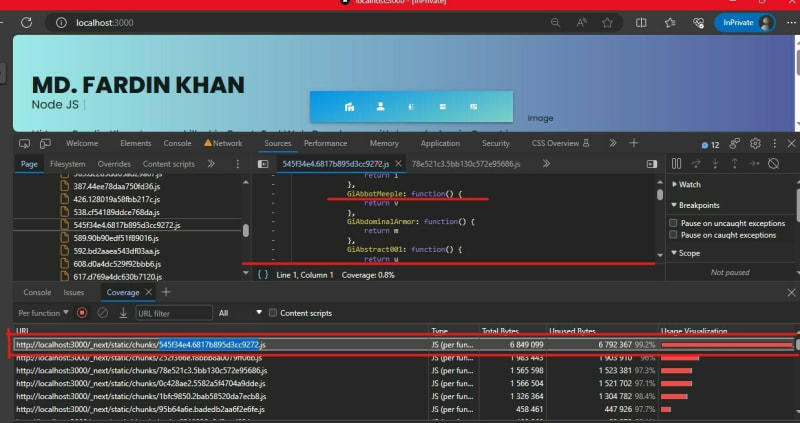Open the Security tab
This screenshot has height=423, width=800.
tap(495, 143)
